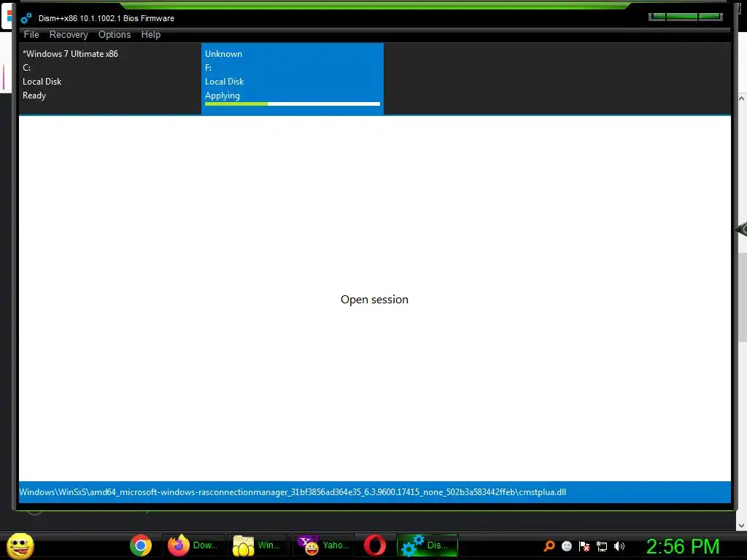747x560 pixels.
Task: Click the title bar caption buttons
Action: coord(686,17)
